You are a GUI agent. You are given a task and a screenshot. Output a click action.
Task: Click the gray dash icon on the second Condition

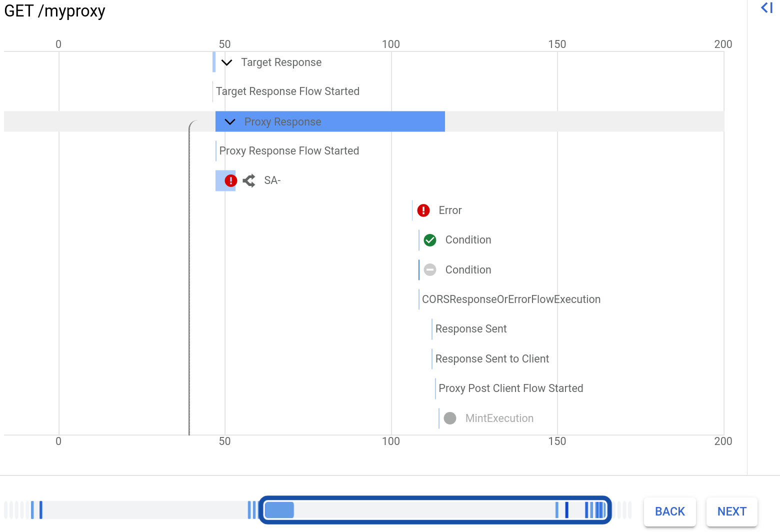[x=429, y=269]
